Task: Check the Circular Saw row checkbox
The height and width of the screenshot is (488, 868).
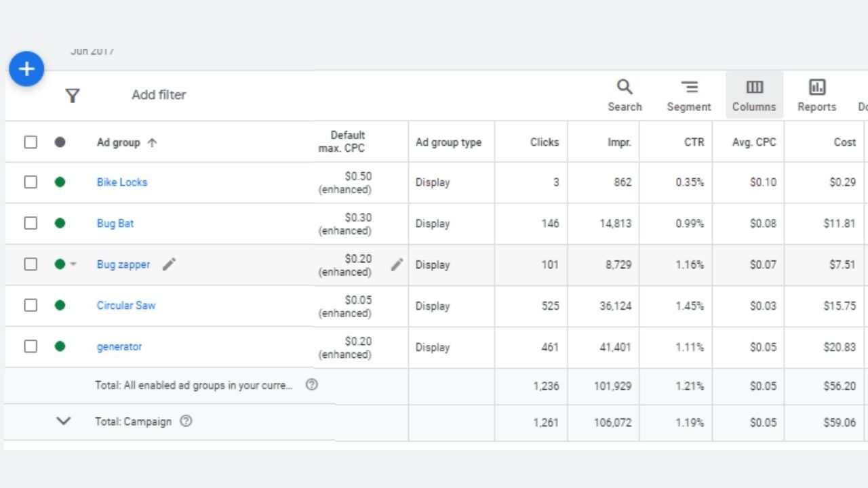Action: point(31,305)
